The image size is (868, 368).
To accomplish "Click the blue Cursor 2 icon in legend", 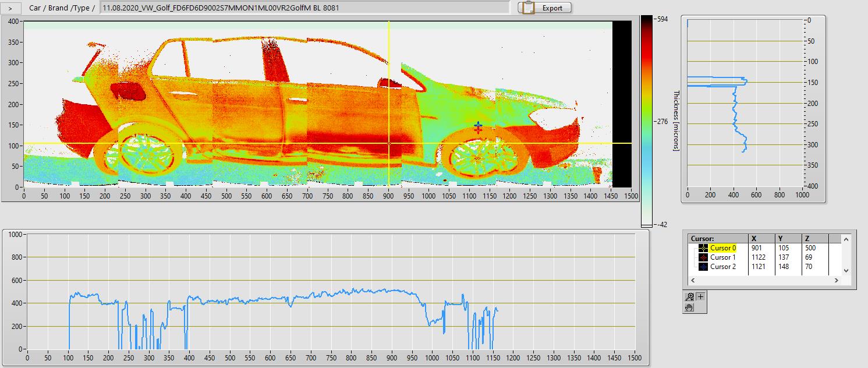I will tap(703, 267).
